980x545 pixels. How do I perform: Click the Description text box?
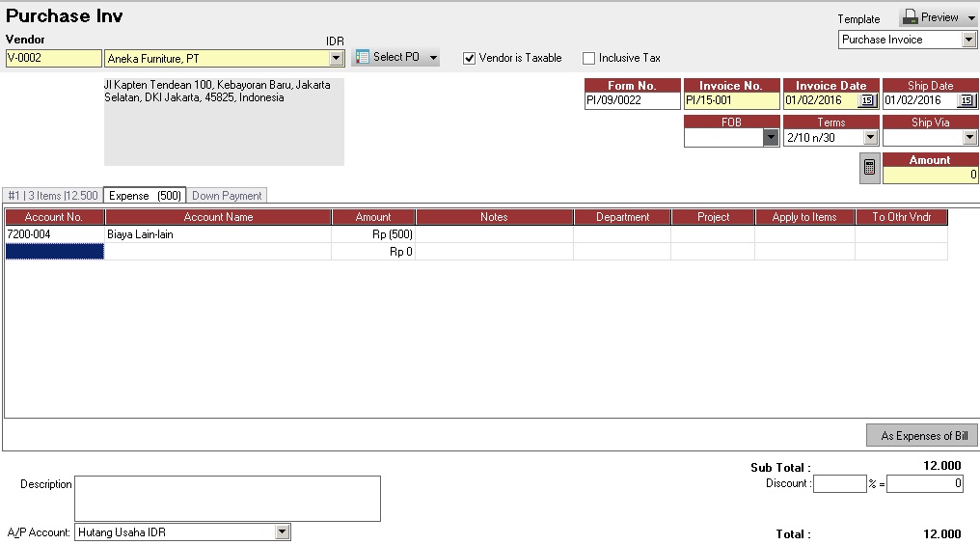click(227, 498)
